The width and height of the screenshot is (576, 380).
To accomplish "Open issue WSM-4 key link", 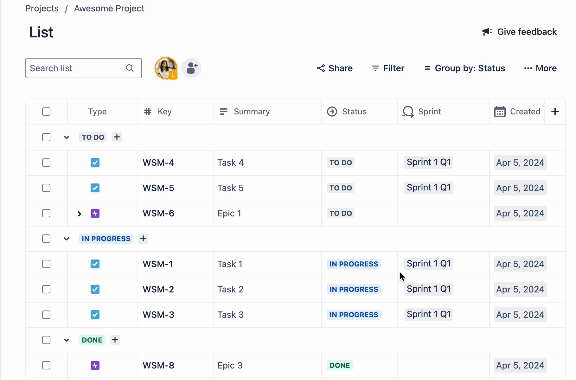I will coord(158,162).
